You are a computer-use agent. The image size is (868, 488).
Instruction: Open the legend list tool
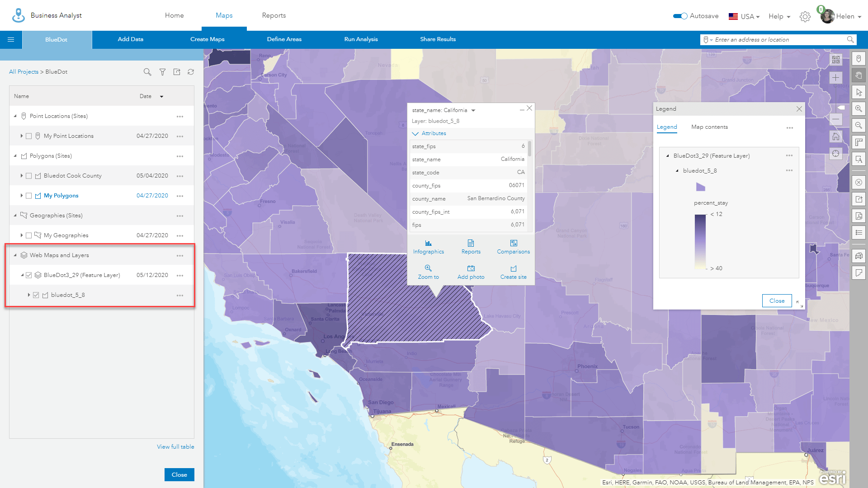point(859,233)
